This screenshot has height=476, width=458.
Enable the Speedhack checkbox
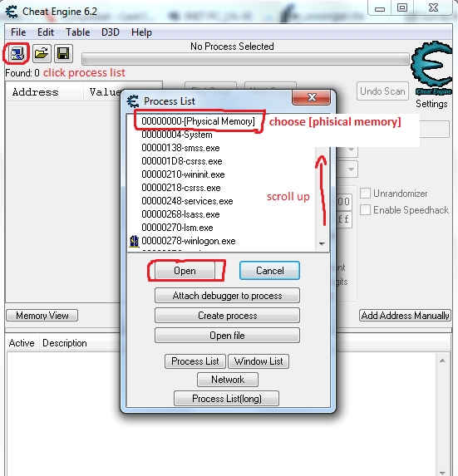(365, 210)
